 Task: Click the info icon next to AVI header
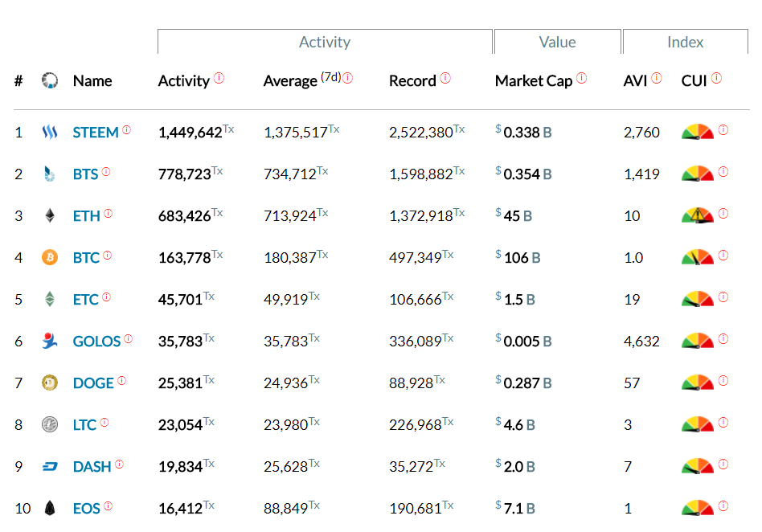[x=656, y=78]
